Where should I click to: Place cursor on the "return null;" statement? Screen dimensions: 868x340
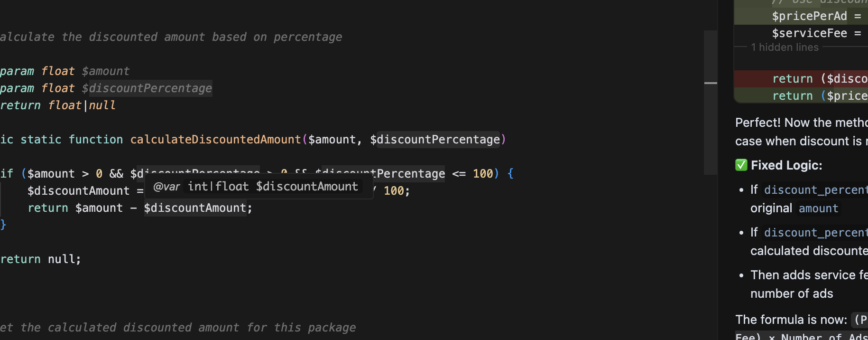coord(41,259)
